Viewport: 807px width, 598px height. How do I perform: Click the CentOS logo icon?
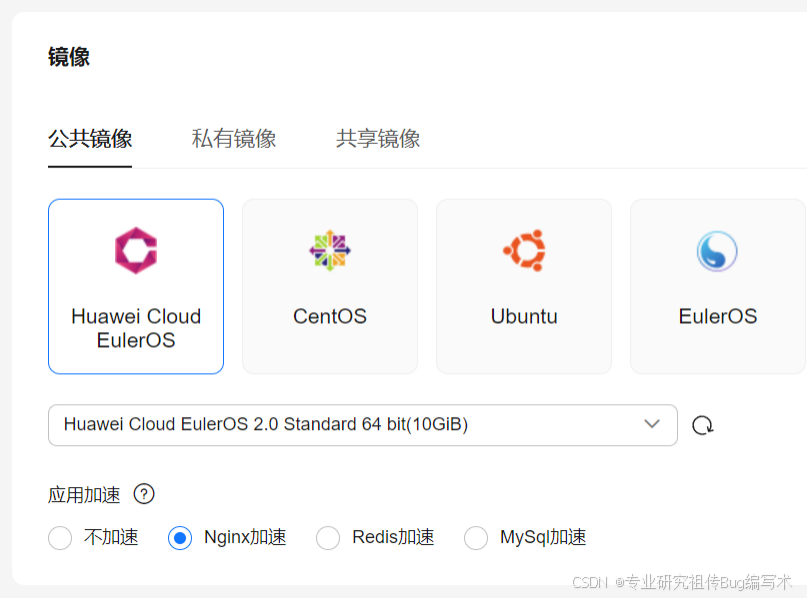point(330,250)
